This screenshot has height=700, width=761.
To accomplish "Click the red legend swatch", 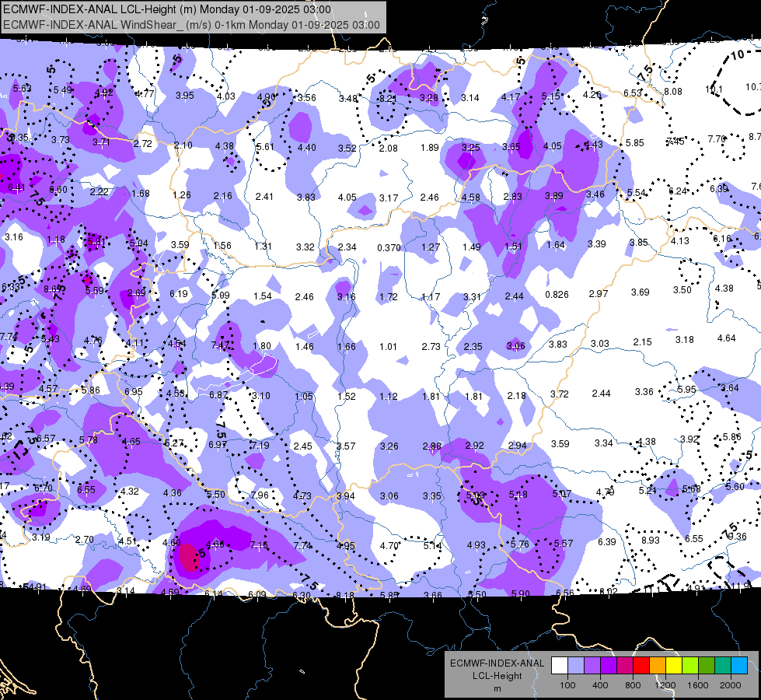I will pos(641,666).
